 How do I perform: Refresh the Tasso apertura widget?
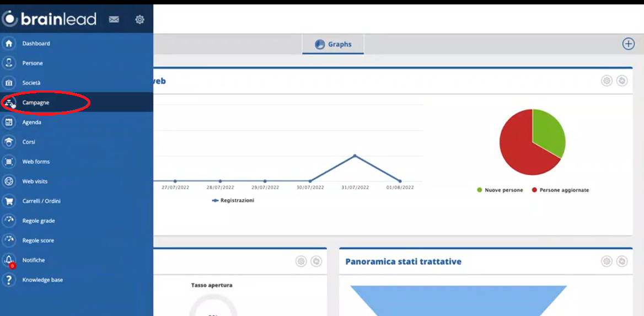(316, 261)
